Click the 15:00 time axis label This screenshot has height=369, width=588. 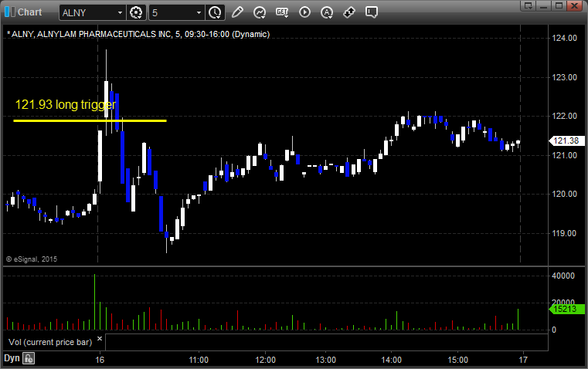(458, 360)
